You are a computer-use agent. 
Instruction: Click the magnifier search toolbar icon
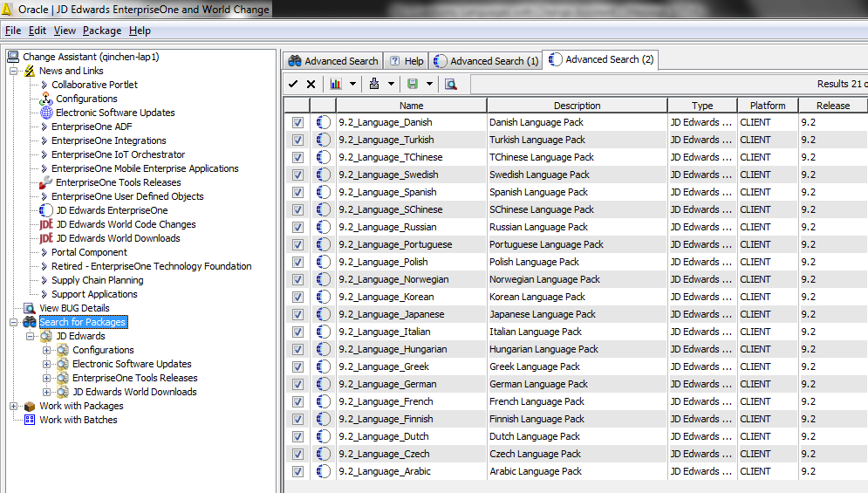coord(451,85)
